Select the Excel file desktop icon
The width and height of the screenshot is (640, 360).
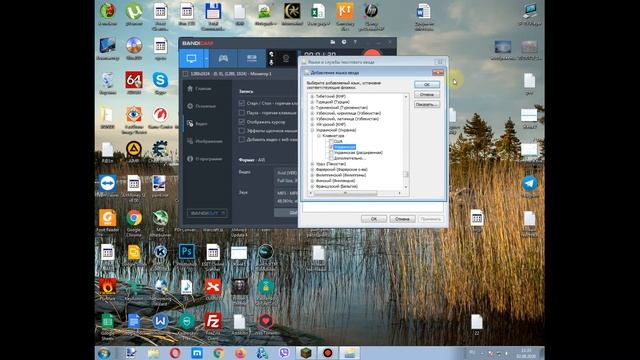(x=318, y=14)
